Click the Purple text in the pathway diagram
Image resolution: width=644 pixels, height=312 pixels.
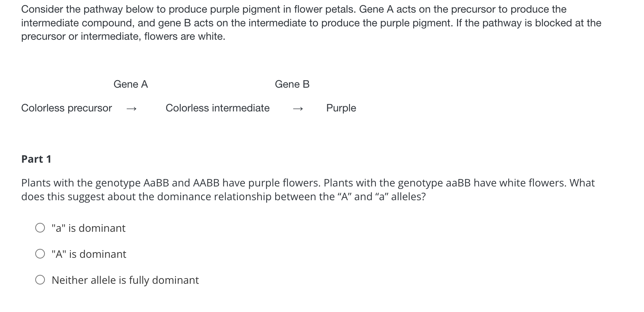pyautogui.click(x=341, y=108)
